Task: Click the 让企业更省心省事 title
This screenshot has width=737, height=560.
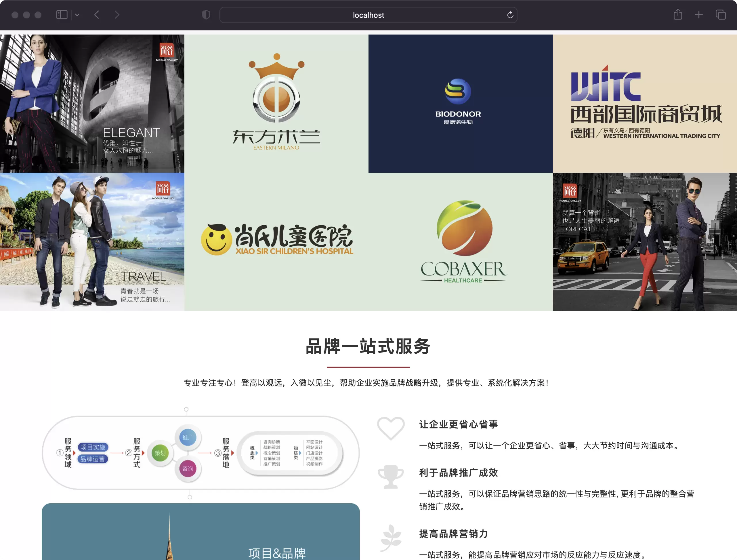Action: (459, 424)
